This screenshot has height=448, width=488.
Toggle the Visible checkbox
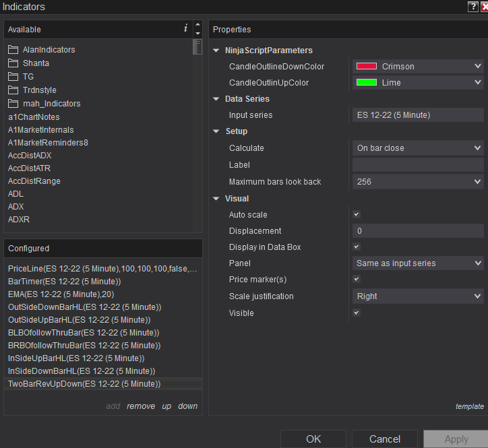(x=357, y=313)
